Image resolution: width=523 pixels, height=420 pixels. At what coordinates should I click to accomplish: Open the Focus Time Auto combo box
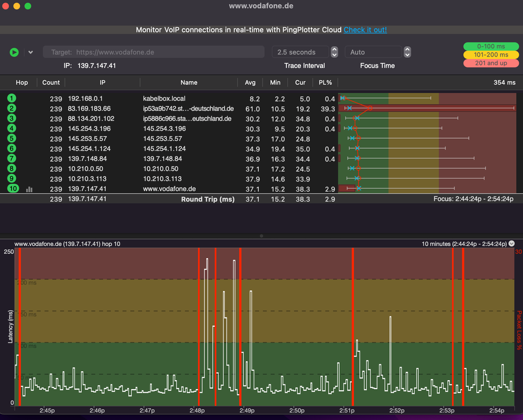[x=373, y=52]
